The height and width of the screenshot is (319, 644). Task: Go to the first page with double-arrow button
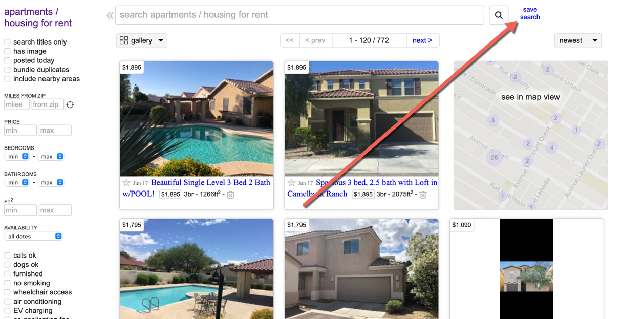click(x=290, y=40)
